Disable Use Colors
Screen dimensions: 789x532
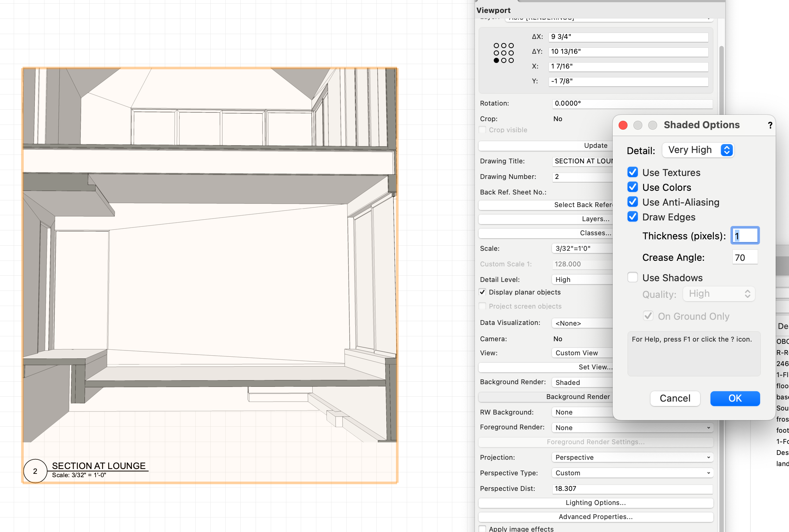pyautogui.click(x=632, y=187)
